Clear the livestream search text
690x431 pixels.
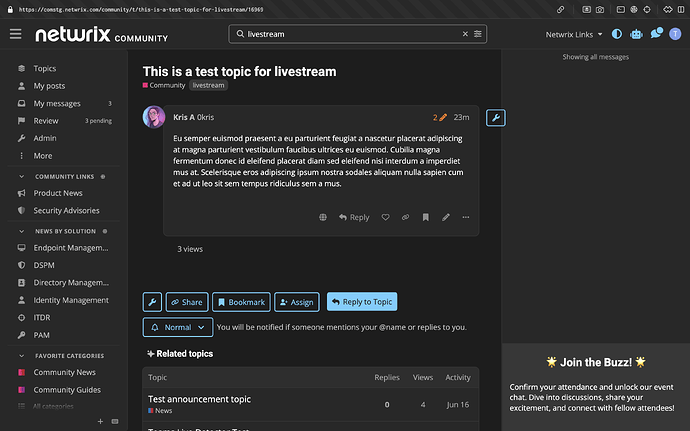[465, 34]
